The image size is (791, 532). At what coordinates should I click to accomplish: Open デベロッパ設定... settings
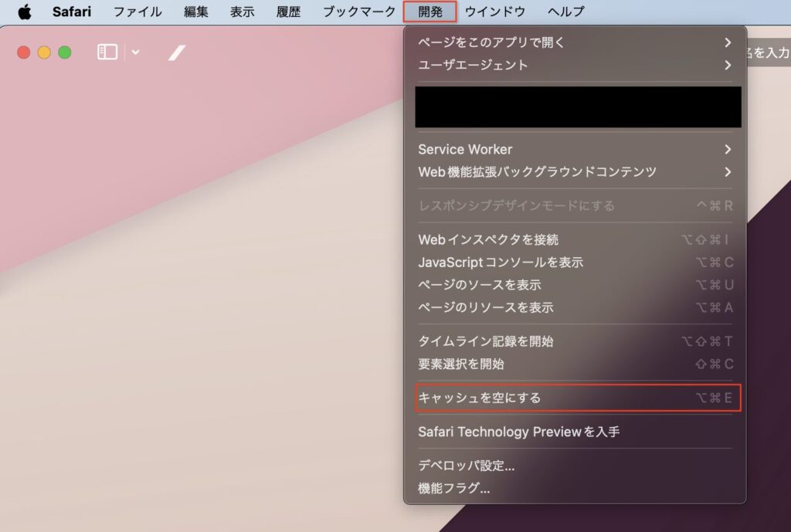pyautogui.click(x=467, y=466)
